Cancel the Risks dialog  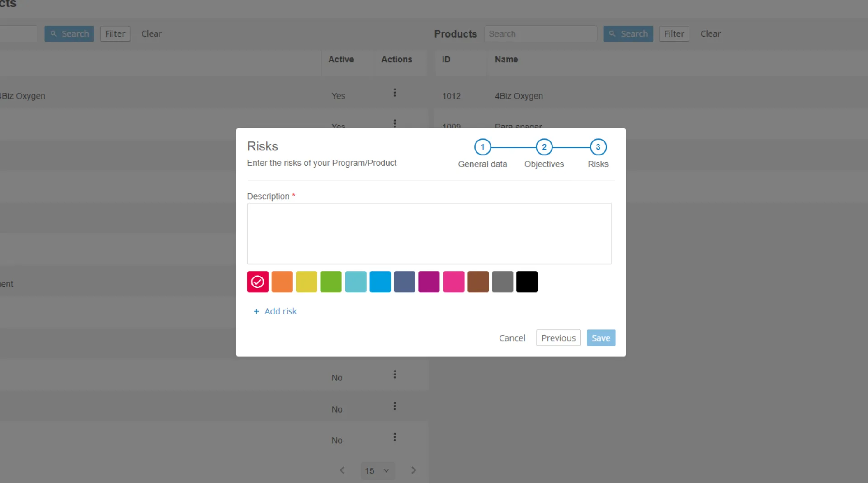click(512, 338)
